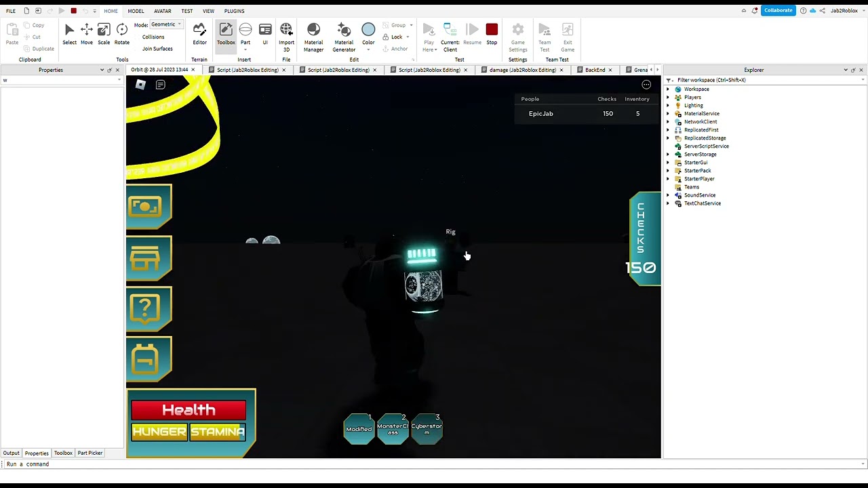Expand ReplicatedStorage in Explorer
This screenshot has width=868, height=488.
668,138
